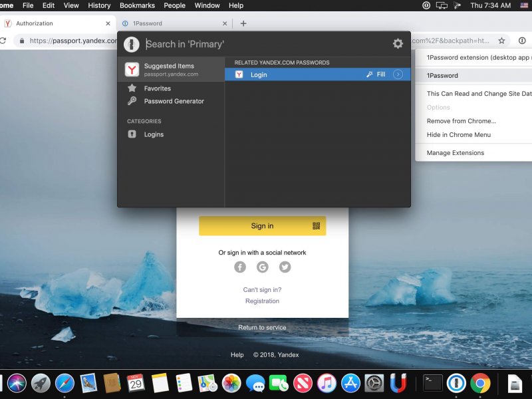
Task: Open the 1Password settings gear
Action: click(398, 43)
